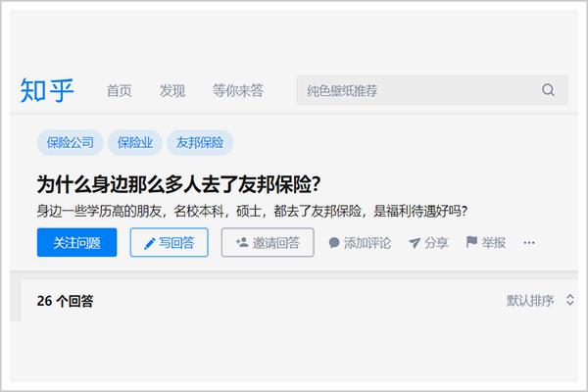Open the three-dot more options menu
This screenshot has width=588, height=392.
pos(529,243)
